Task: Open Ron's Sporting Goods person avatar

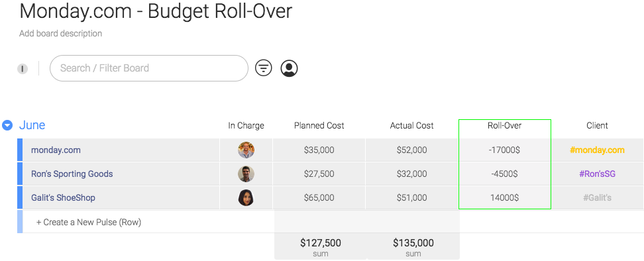Action: (x=246, y=174)
